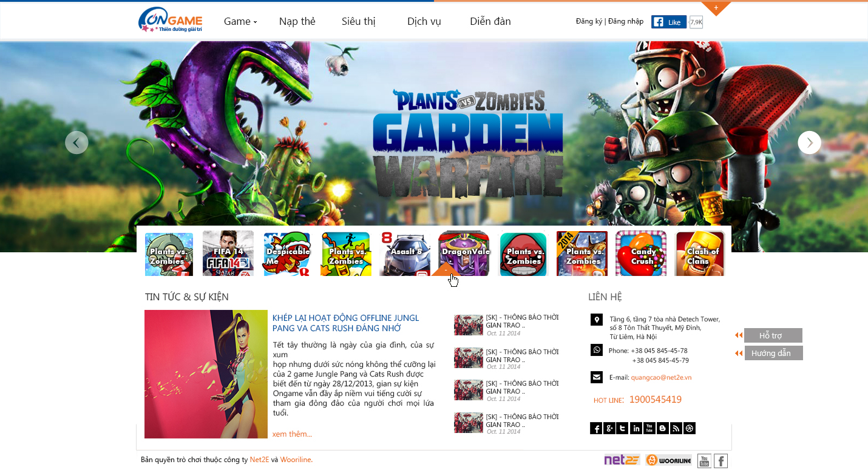This screenshot has height=470, width=868.
Task: Click the LIÊN HỆ heading
Action: (605, 297)
